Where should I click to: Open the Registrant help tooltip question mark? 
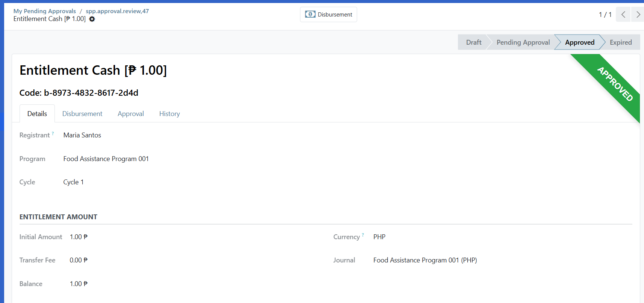[53, 133]
